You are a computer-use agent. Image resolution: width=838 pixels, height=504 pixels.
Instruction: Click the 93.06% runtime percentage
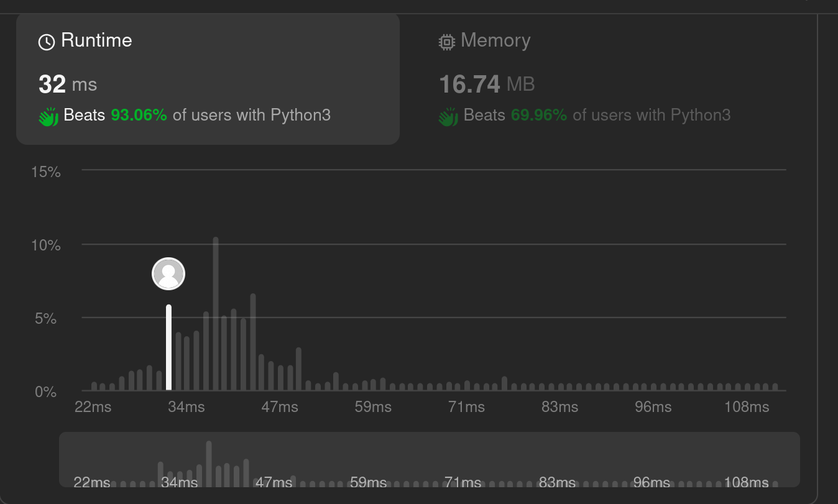pos(139,115)
